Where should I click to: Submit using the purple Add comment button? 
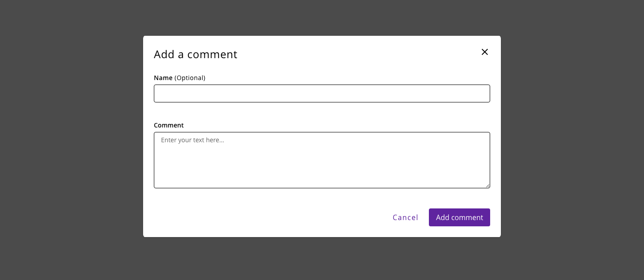(459, 217)
